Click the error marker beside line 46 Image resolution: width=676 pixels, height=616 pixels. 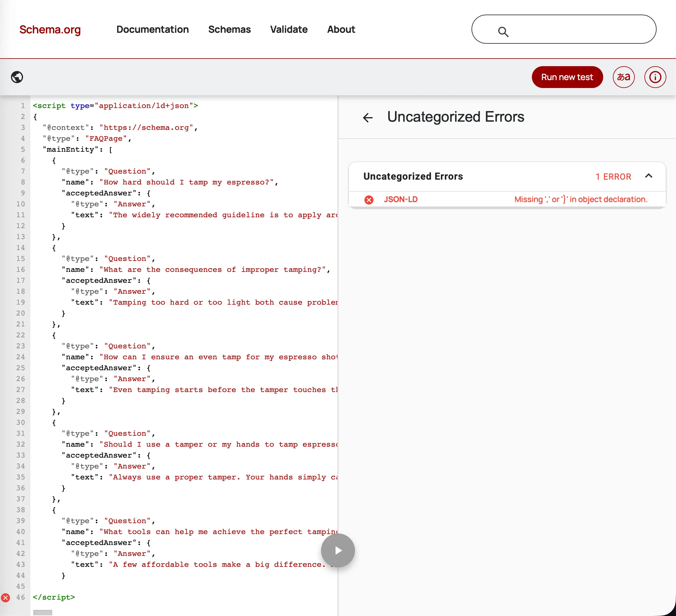point(5,597)
